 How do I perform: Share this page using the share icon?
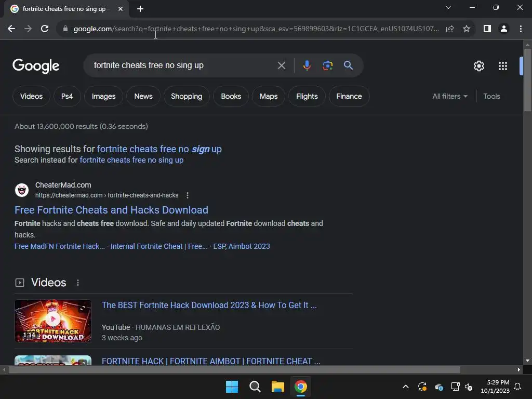point(450,29)
